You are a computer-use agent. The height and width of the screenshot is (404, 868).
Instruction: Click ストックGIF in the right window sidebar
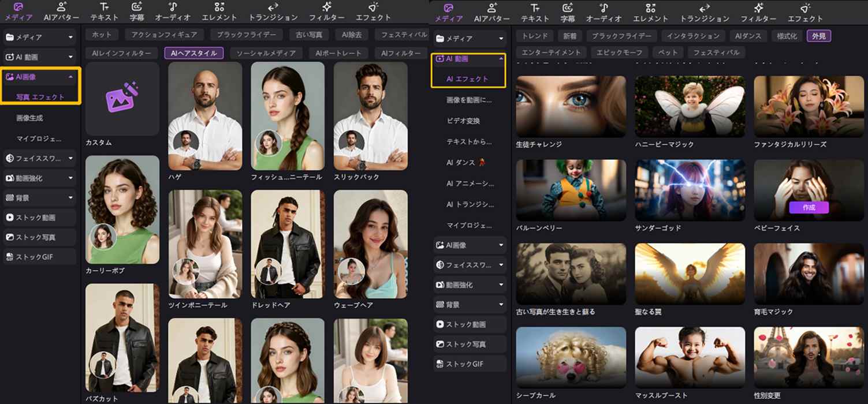point(470,364)
